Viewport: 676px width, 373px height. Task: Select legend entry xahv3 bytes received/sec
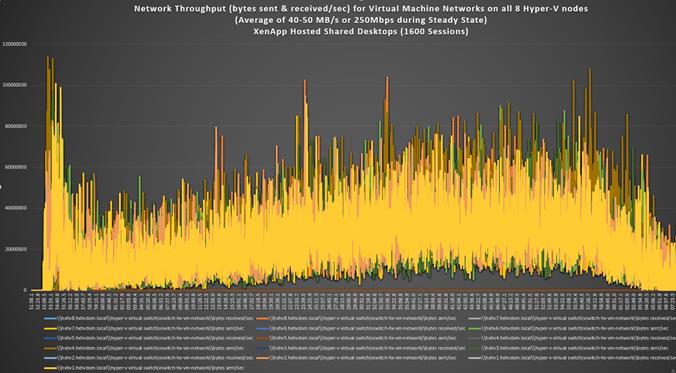click(x=361, y=348)
